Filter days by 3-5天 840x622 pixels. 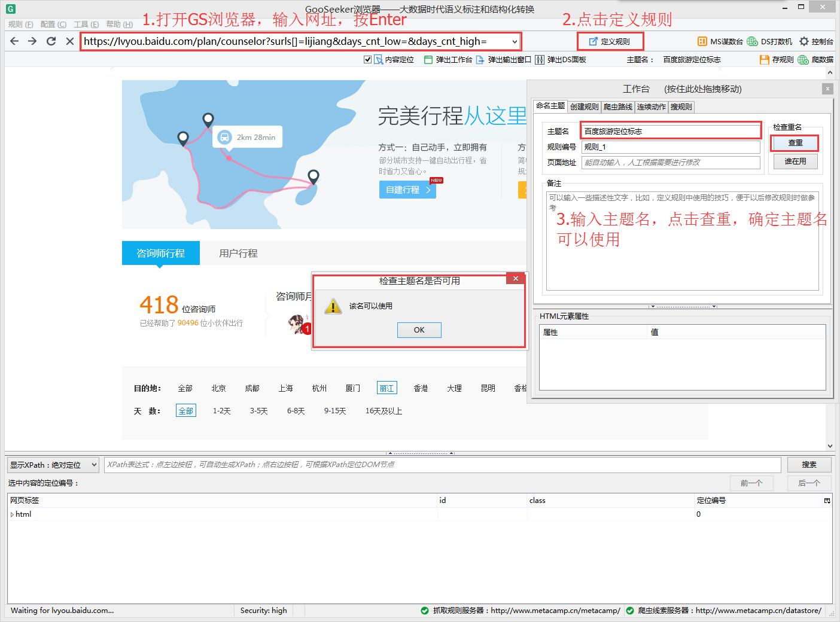[258, 411]
